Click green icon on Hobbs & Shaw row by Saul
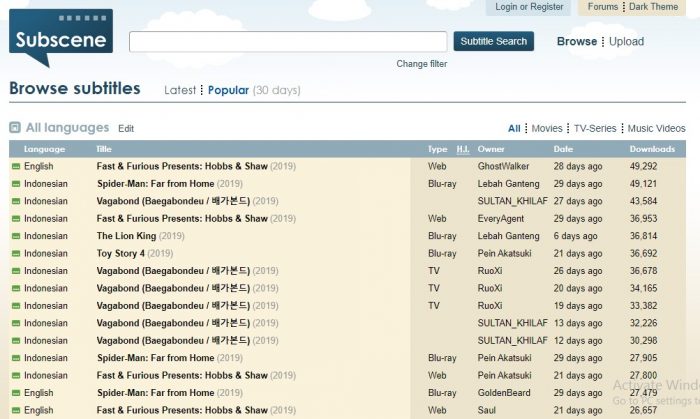This screenshot has width=700, height=419. click(x=16, y=411)
